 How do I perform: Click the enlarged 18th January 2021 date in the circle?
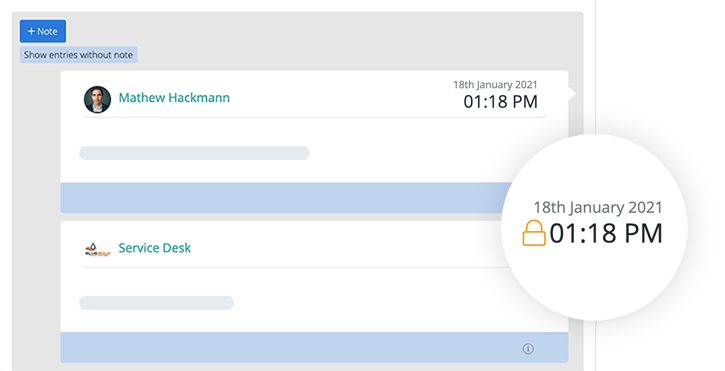pos(598,207)
